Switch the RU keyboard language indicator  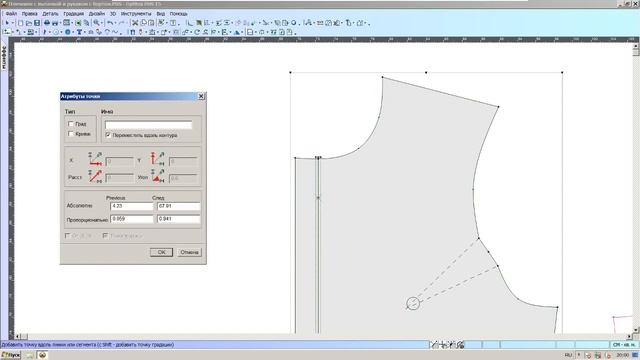pyautogui.click(x=568, y=355)
